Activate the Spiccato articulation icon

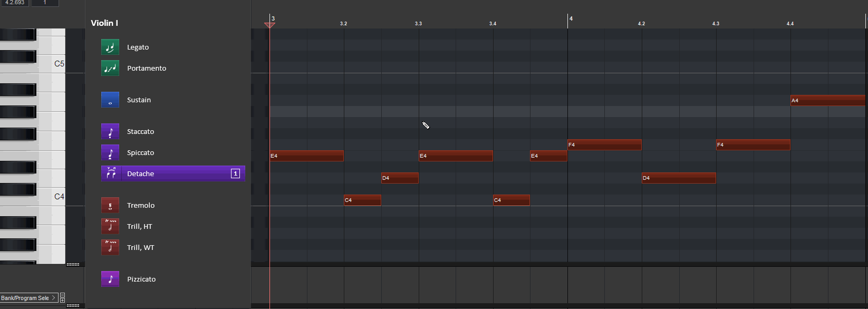click(x=110, y=152)
